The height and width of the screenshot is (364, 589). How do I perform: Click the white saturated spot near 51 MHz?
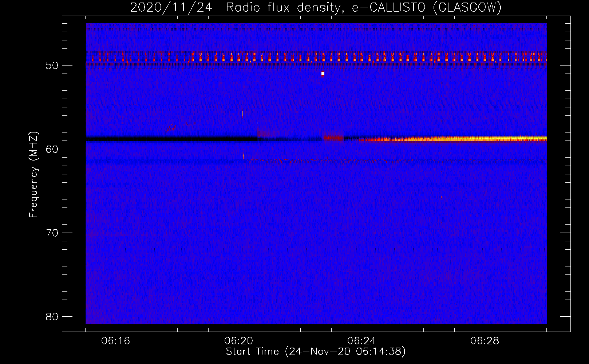tap(323, 74)
